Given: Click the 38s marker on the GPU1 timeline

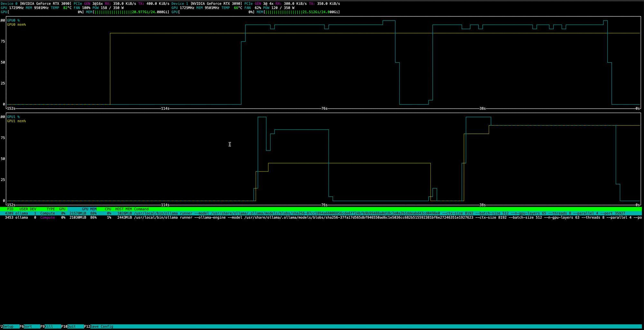Looking at the screenshot, I should [x=482, y=205].
